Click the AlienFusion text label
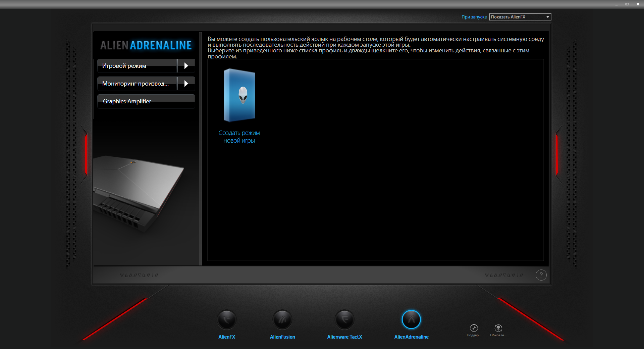The image size is (644, 349). (282, 337)
